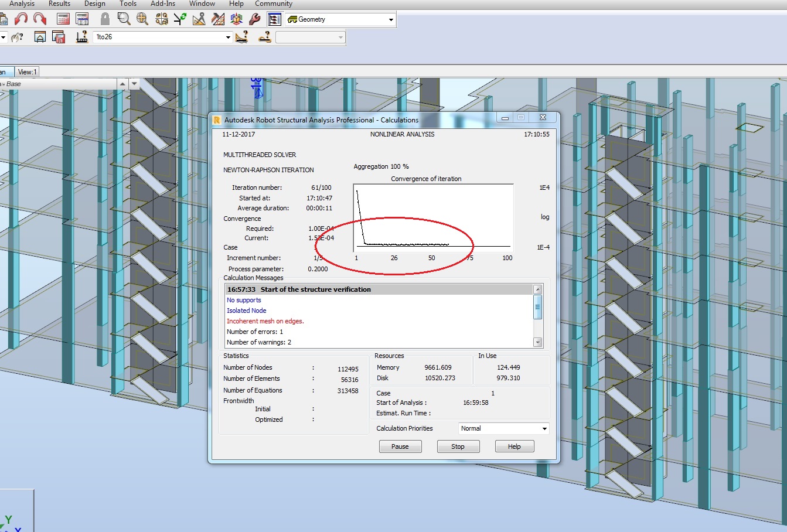
Task: Open the Calculations tool icon
Action: (62, 19)
